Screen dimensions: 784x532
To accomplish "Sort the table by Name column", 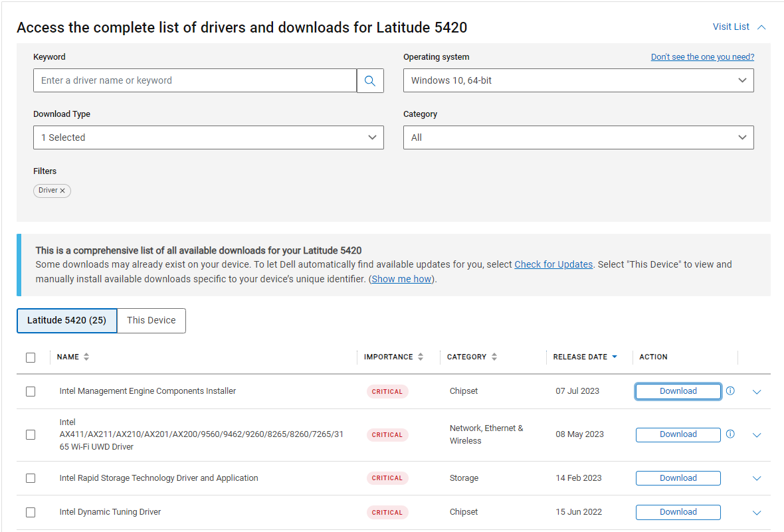I will 86,357.
